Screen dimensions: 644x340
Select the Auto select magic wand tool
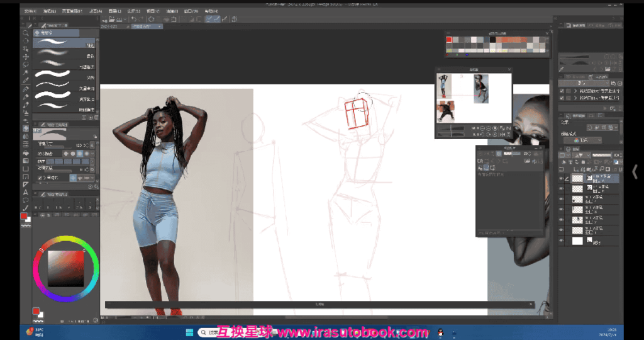(25, 73)
